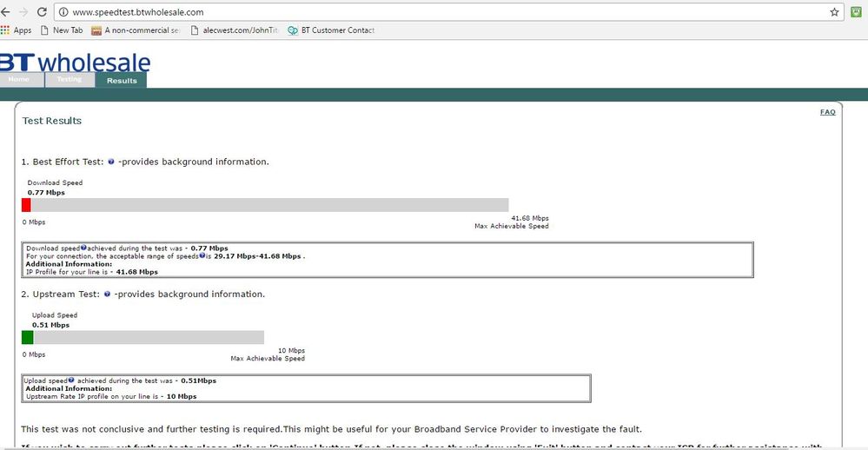Click help icon after 'acceptable range of speeds'
This screenshot has width=868, height=450.
point(202,255)
